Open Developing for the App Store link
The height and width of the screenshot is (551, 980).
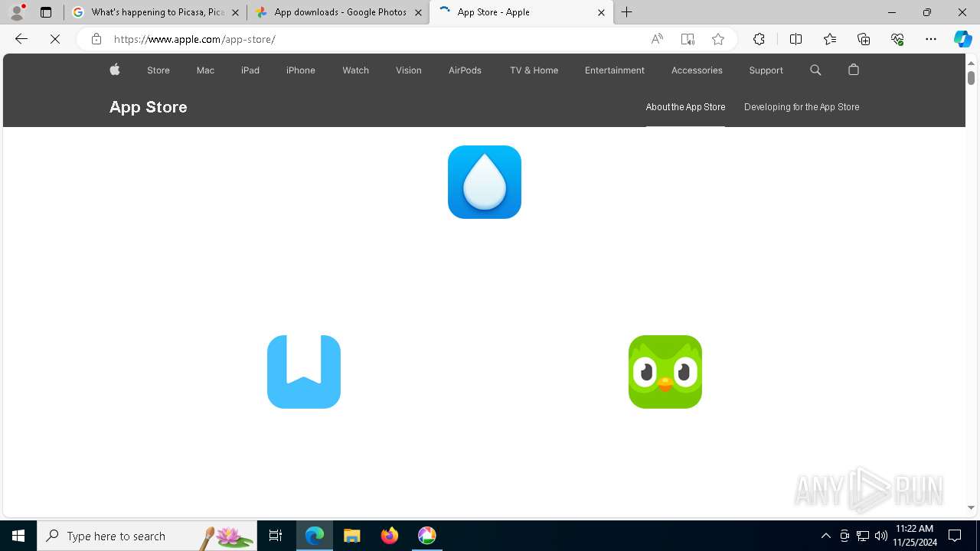(x=802, y=107)
